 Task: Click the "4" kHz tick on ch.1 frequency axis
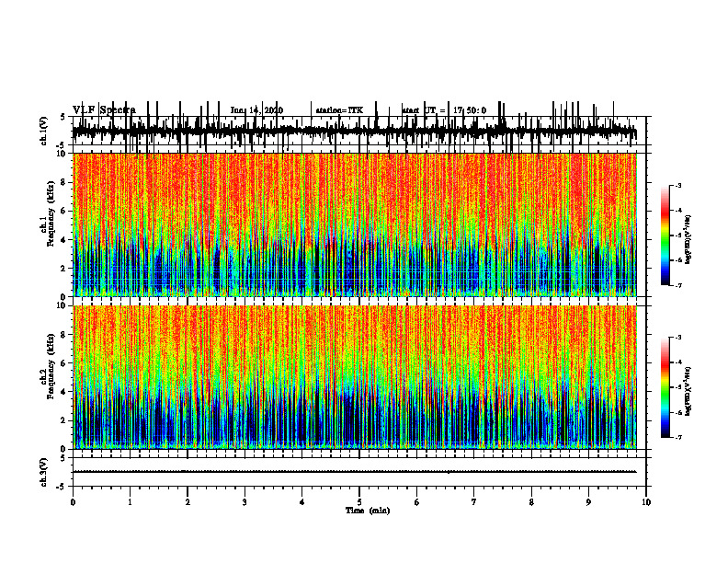click(x=64, y=240)
